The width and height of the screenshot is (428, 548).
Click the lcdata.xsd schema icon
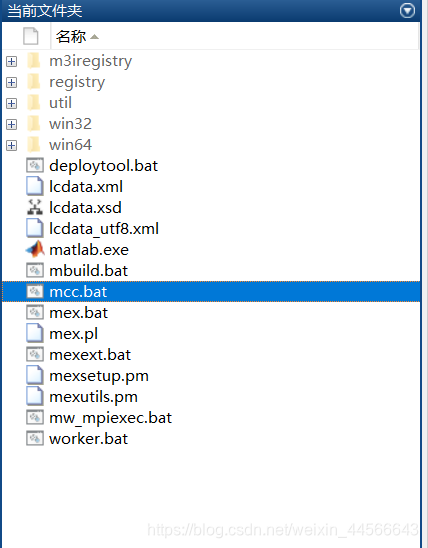(35, 207)
